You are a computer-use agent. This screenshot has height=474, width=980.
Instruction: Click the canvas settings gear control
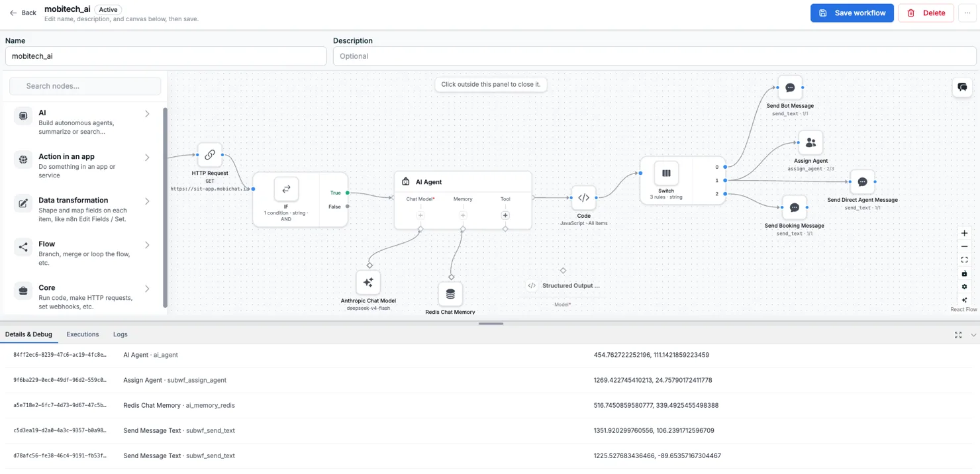click(x=964, y=287)
